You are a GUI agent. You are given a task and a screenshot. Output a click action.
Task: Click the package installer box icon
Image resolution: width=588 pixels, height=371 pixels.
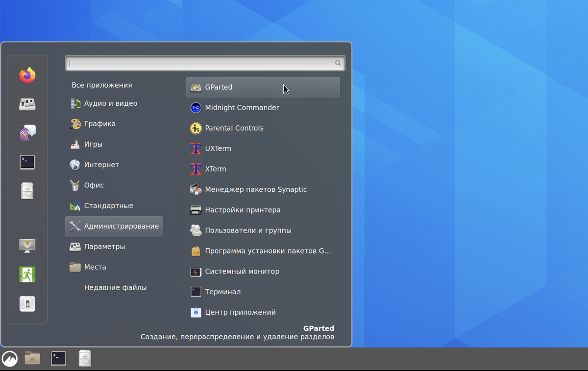coord(196,251)
